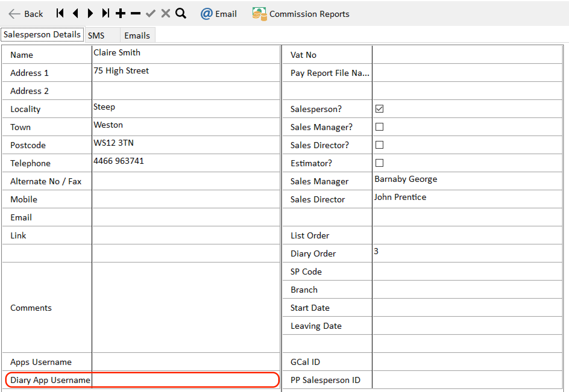This screenshot has height=392, width=569.
Task: Go to the first record
Action: tap(60, 14)
